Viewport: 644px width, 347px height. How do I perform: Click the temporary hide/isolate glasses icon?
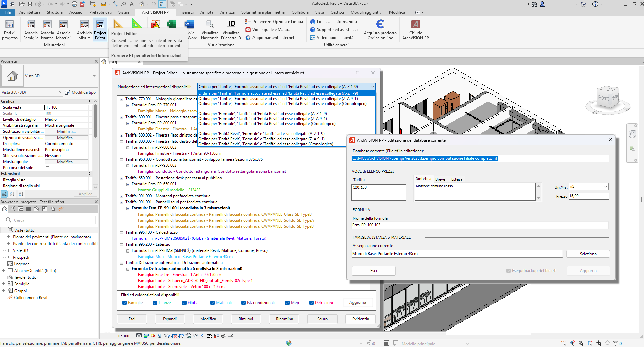pyautogui.click(x=195, y=336)
